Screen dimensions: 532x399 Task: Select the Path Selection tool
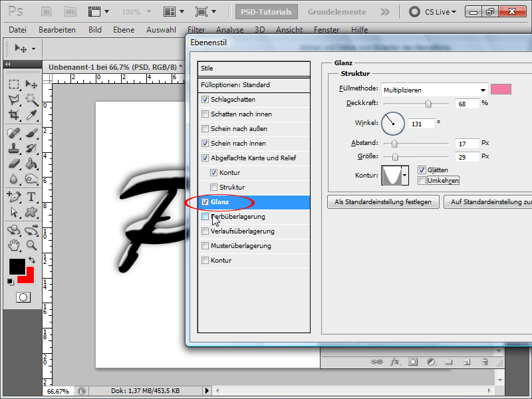pos(13,212)
